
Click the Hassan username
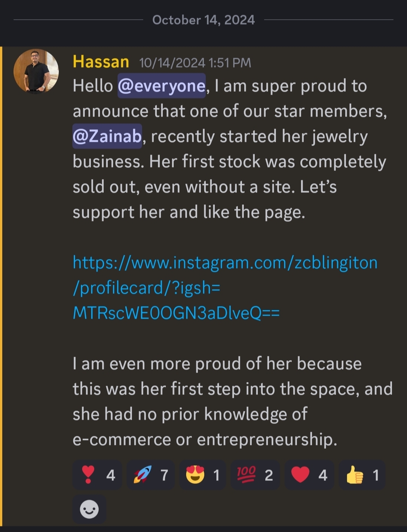101,62
